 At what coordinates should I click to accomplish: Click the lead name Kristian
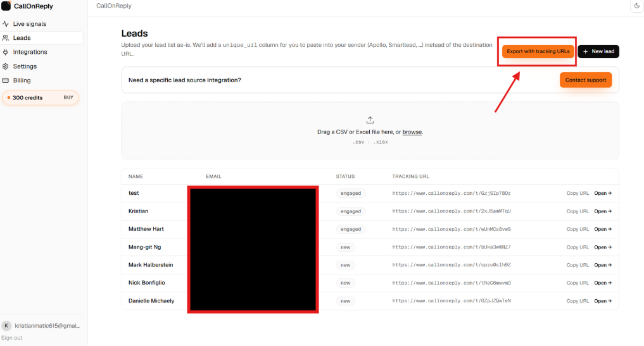pyautogui.click(x=138, y=211)
